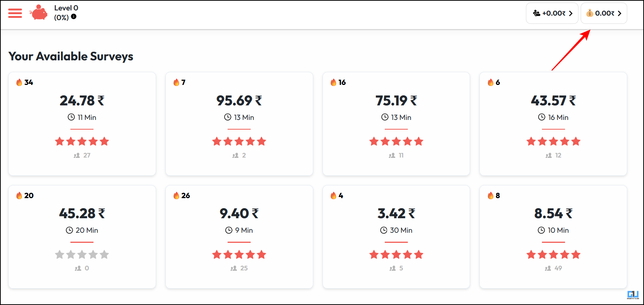Screen dimensions: 644x305
Task: Click the money bag balance icon
Action: 590,13
